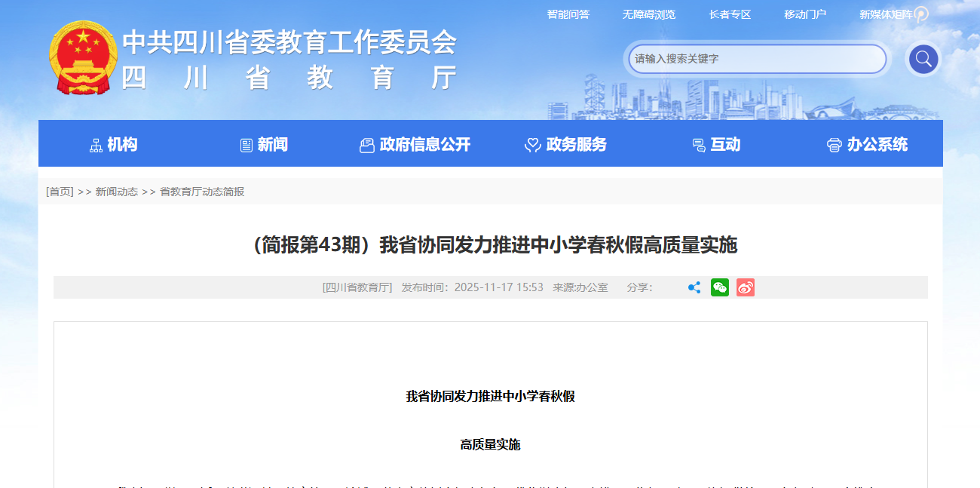Enter 长者专区 elder-friendly zone
980x488 pixels.
(x=729, y=14)
